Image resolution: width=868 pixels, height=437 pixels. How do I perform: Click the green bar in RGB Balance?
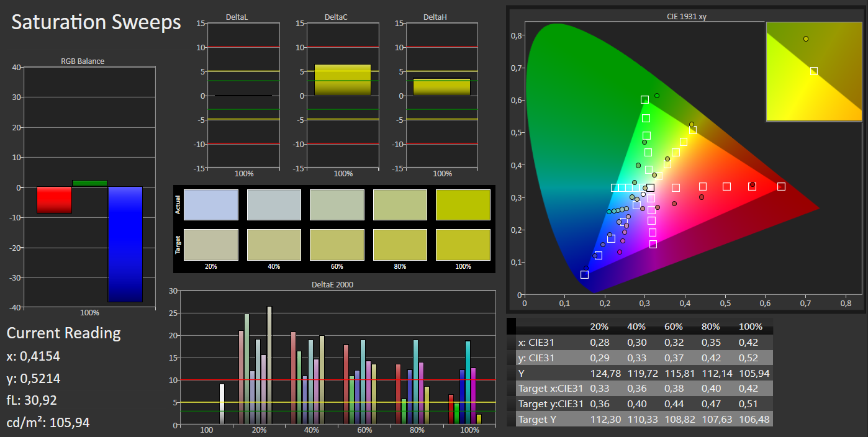89,183
